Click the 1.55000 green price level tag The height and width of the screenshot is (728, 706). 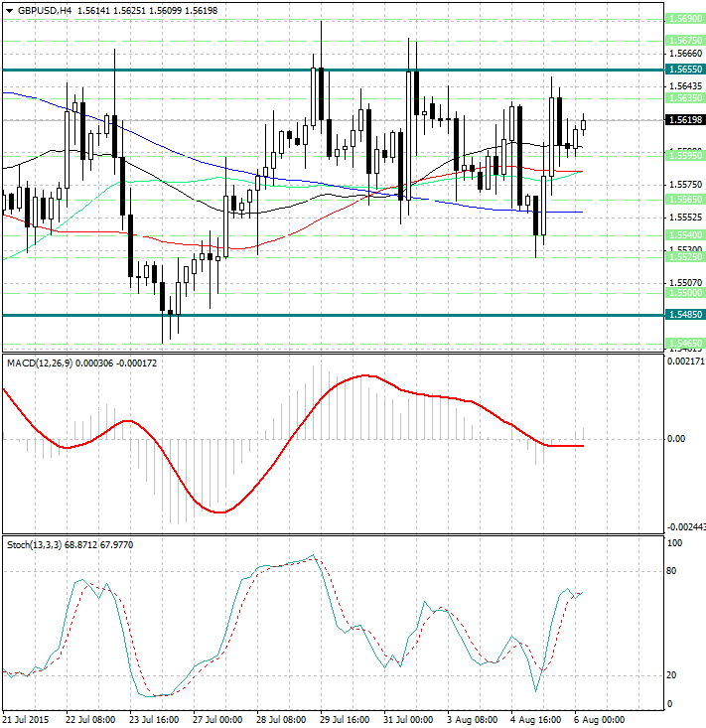685,293
